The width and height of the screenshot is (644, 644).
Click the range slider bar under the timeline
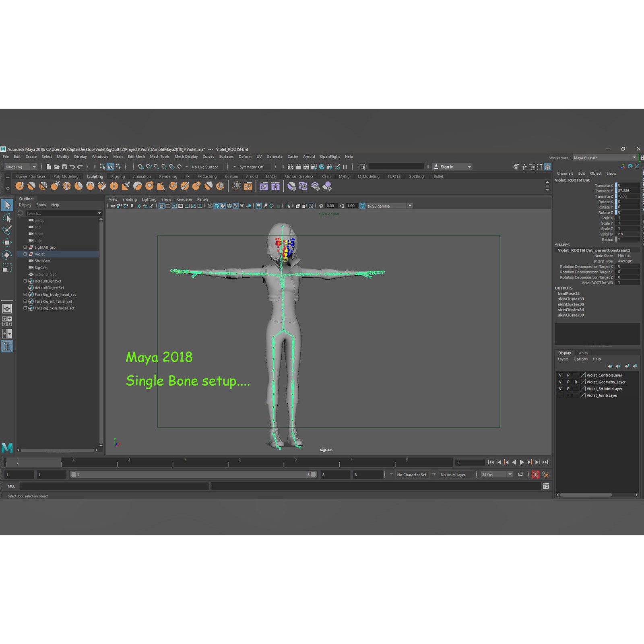click(x=194, y=475)
